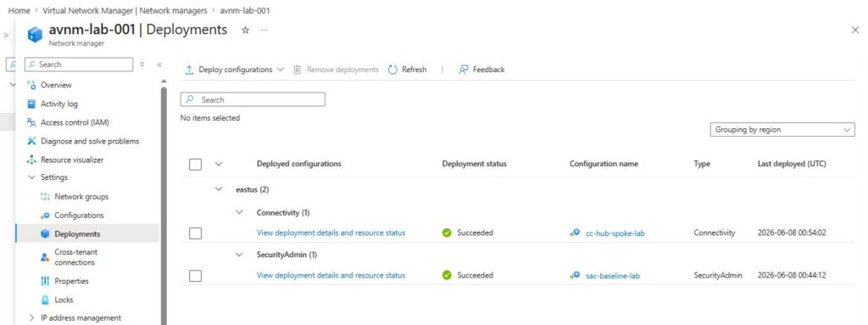The width and height of the screenshot is (868, 325).
Task: Click the green Succeeded checkmark for SecurityAdmin
Action: click(x=447, y=275)
